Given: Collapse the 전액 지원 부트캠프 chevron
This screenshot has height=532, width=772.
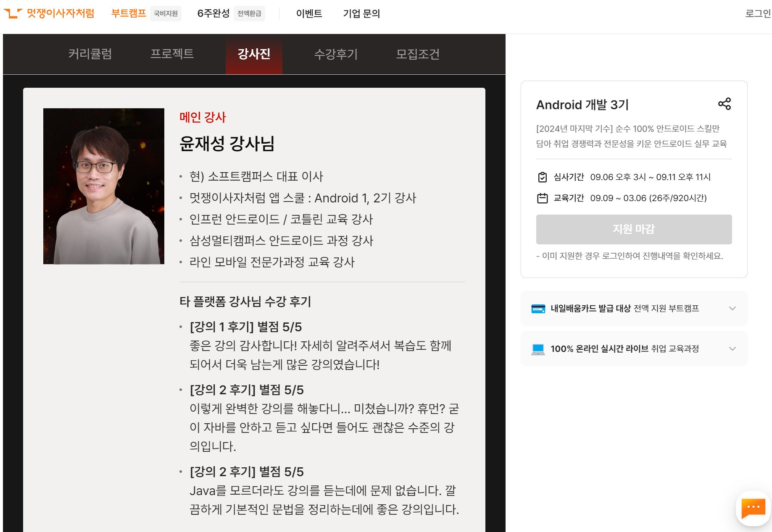Looking at the screenshot, I should coord(733,308).
